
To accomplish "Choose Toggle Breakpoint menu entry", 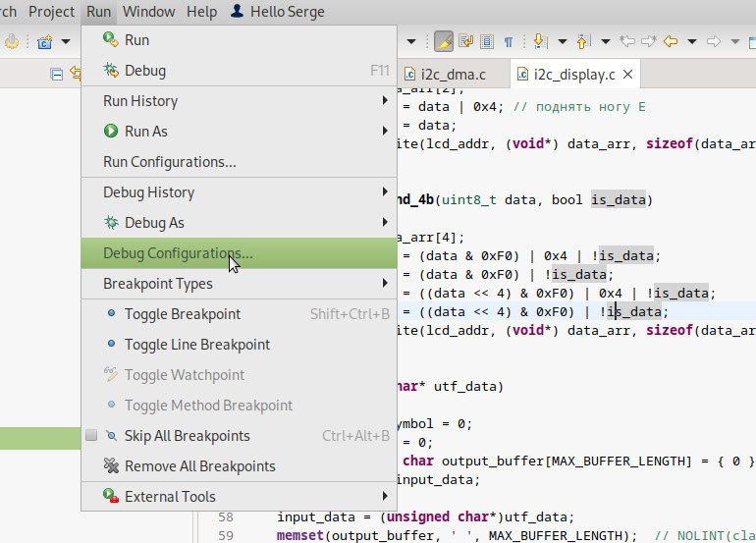I will coord(239,314).
